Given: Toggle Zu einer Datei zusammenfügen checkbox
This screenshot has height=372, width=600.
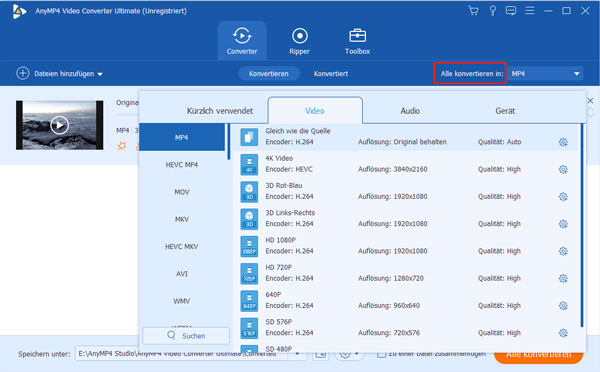Looking at the screenshot, I should tap(381, 354).
